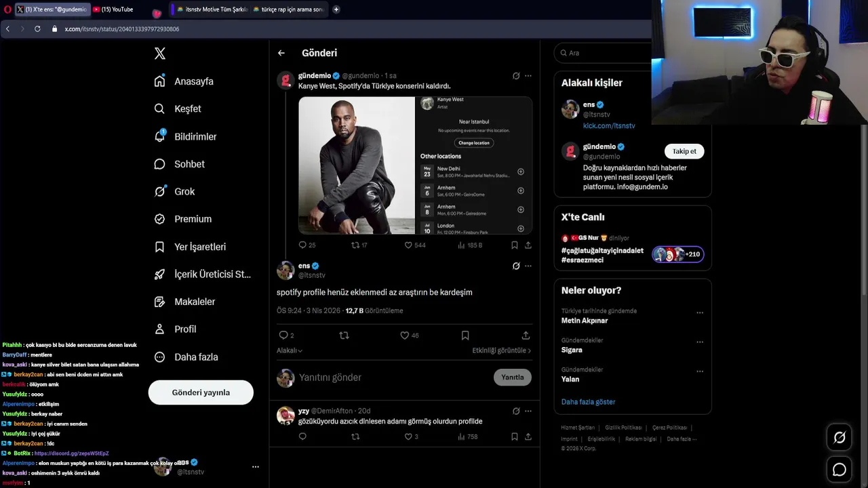The width and height of the screenshot is (868, 488).
Task: Click the Gönderi yayınla button
Action: pos(201,392)
